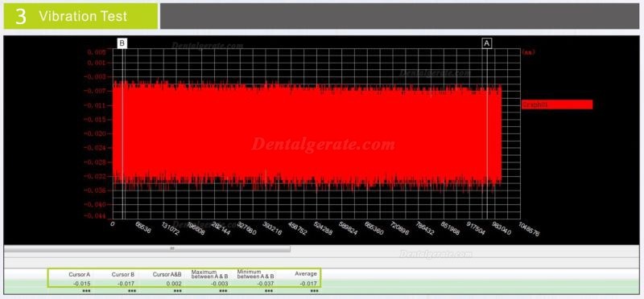Click the *** entry under Cursor A&B

click(177, 291)
